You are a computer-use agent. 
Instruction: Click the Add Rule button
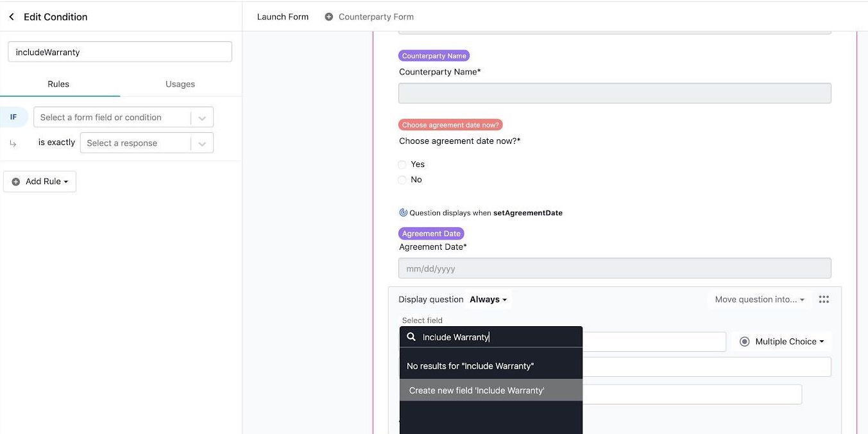pyautogui.click(x=40, y=182)
